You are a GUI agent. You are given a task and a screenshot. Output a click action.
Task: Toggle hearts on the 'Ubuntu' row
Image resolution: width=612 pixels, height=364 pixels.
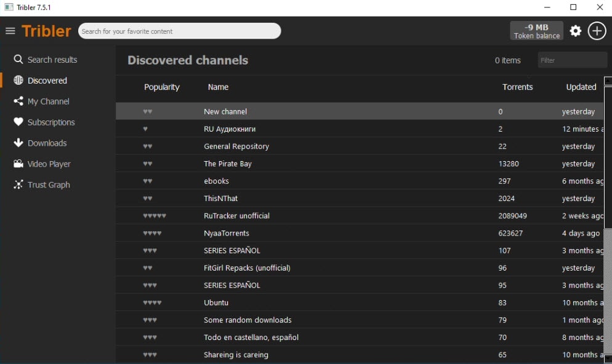point(152,303)
